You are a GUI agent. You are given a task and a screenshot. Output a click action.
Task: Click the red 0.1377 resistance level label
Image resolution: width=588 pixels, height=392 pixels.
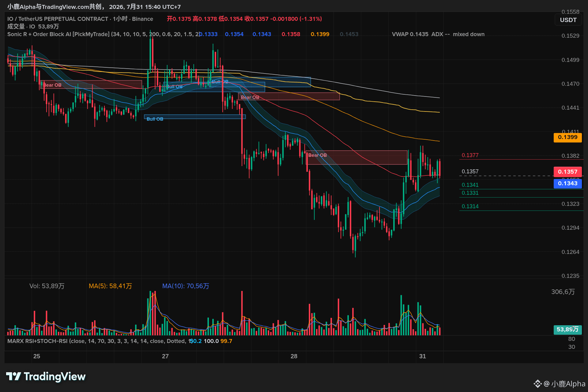[470, 155]
